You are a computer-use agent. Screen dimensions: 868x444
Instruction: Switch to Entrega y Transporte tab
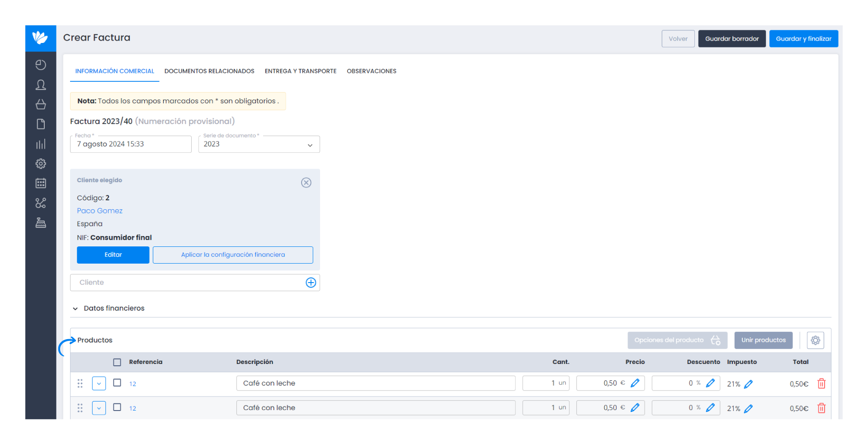(301, 71)
